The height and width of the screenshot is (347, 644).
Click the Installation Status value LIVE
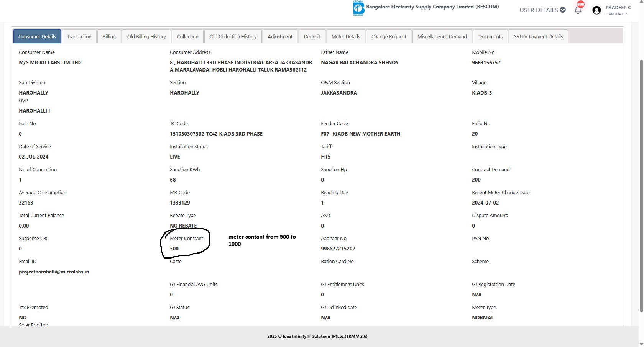[x=175, y=157]
